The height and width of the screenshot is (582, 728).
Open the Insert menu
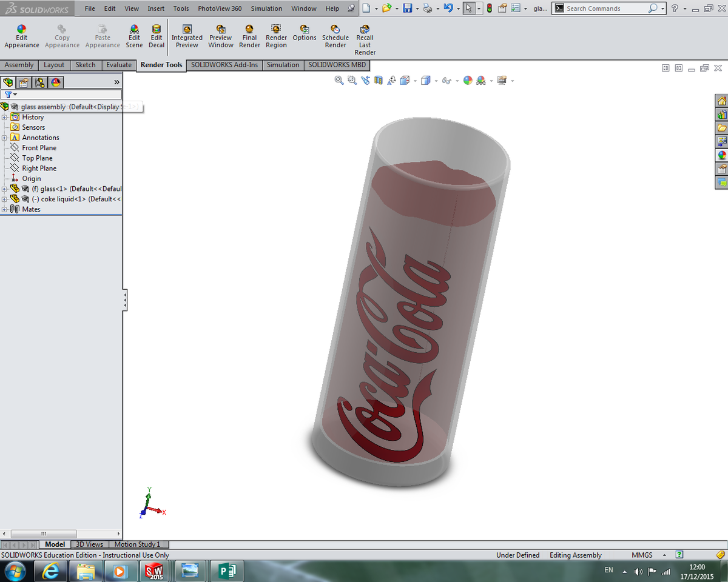click(x=156, y=8)
